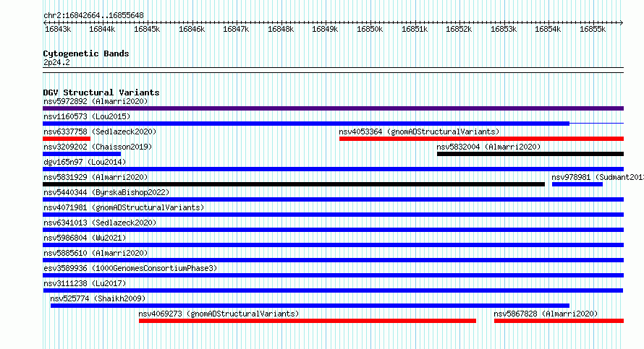This screenshot has height=349, width=644.
Task: Click the blue nsv5986804 variant bar
Action: tap(333, 245)
